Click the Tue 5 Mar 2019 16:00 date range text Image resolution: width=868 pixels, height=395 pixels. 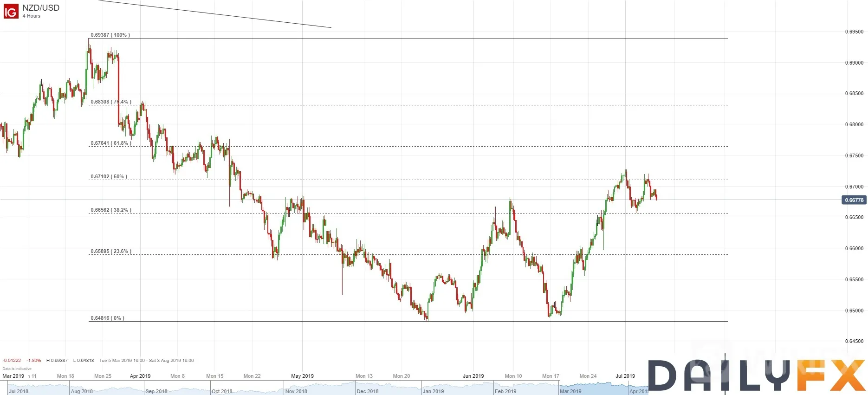coord(147,360)
